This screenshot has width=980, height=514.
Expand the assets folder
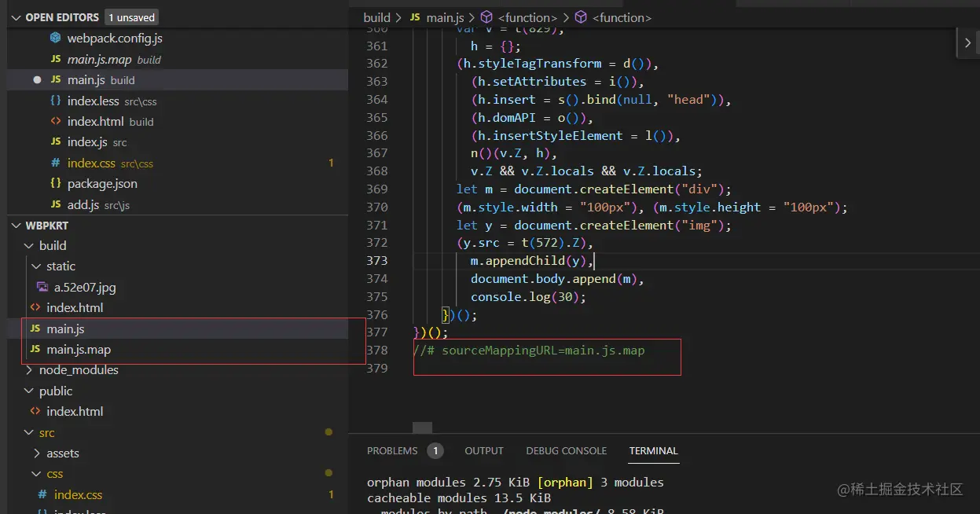[x=36, y=453]
